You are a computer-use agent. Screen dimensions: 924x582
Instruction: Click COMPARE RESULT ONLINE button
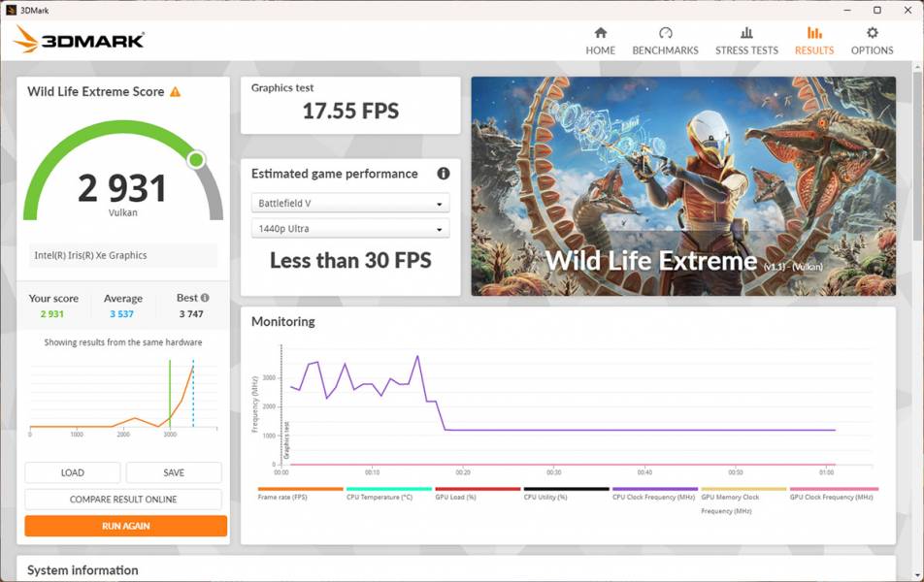(x=123, y=499)
